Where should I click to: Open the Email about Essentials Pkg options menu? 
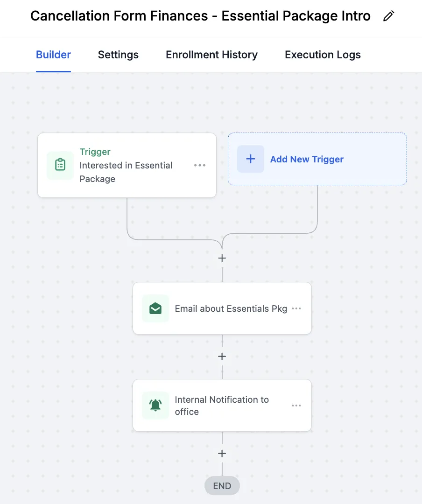[x=296, y=308]
